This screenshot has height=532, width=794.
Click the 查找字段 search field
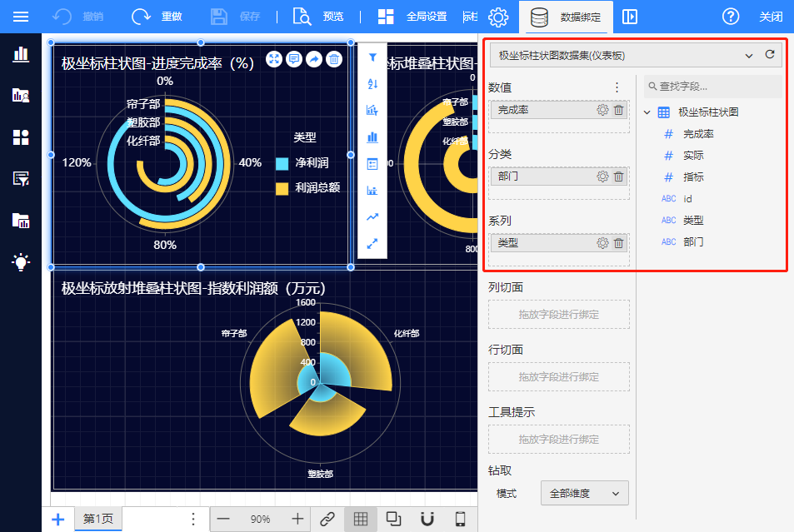tap(713, 86)
